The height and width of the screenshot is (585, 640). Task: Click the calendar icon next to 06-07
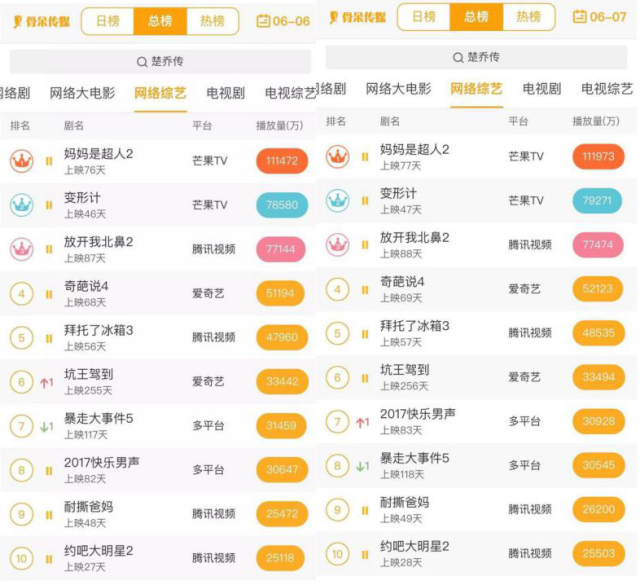[x=580, y=17]
